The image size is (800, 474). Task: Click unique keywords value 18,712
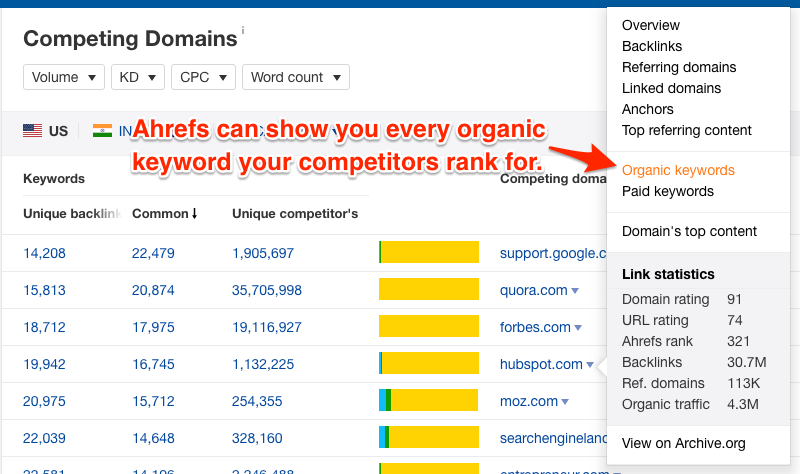coord(44,327)
